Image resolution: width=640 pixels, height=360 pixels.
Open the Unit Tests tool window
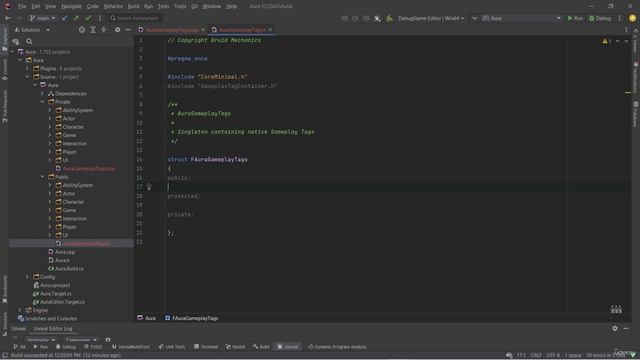point(172,347)
